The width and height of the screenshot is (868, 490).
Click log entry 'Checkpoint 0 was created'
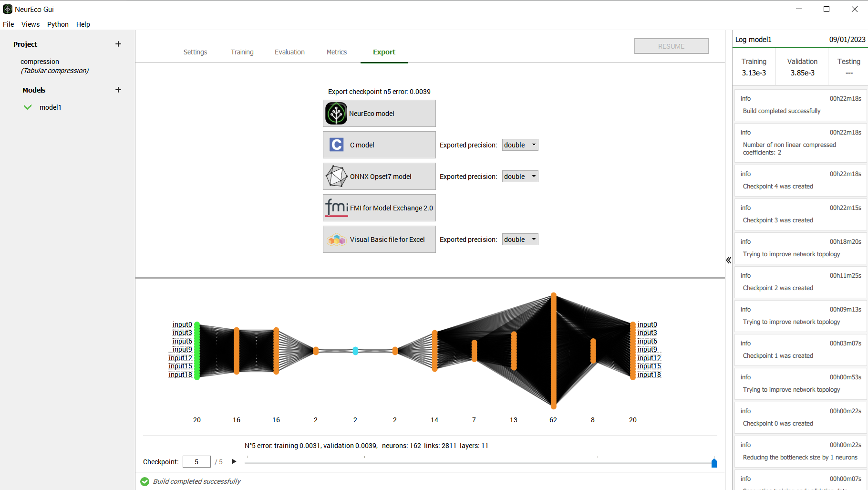(x=800, y=417)
